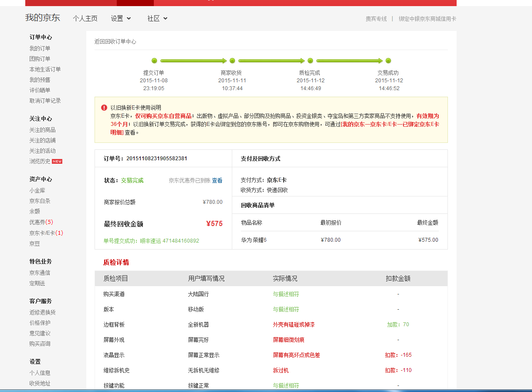Open 评价晒单 in the sidebar
The height and width of the screenshot is (392, 532).
click(x=40, y=90)
